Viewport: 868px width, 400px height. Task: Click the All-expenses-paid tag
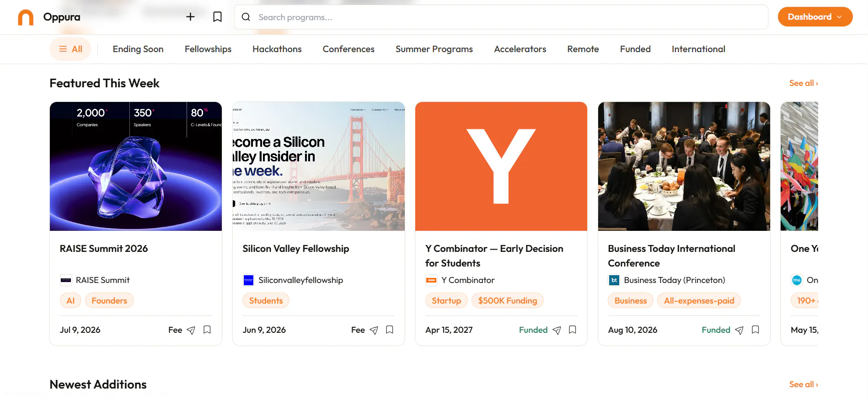click(699, 300)
